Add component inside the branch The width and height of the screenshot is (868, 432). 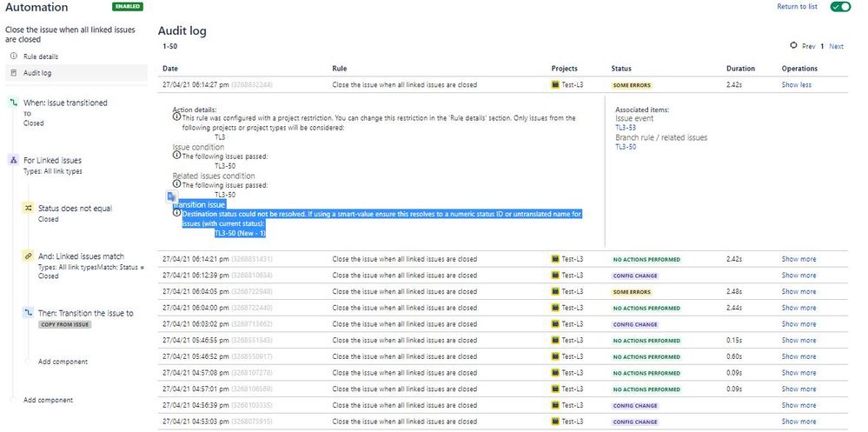[x=63, y=362]
